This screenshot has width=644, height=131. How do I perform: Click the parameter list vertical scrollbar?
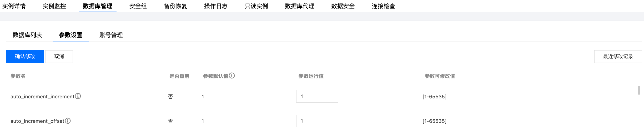point(639,90)
